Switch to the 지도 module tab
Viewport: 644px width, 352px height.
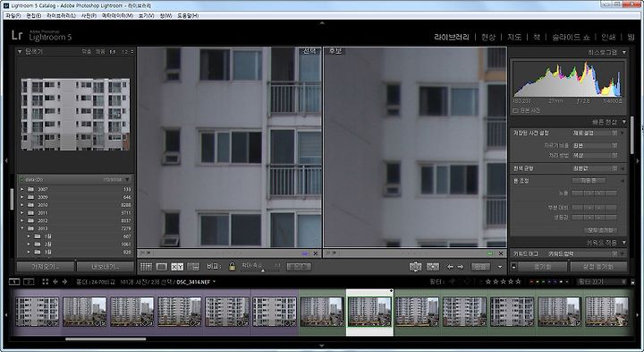coord(514,37)
